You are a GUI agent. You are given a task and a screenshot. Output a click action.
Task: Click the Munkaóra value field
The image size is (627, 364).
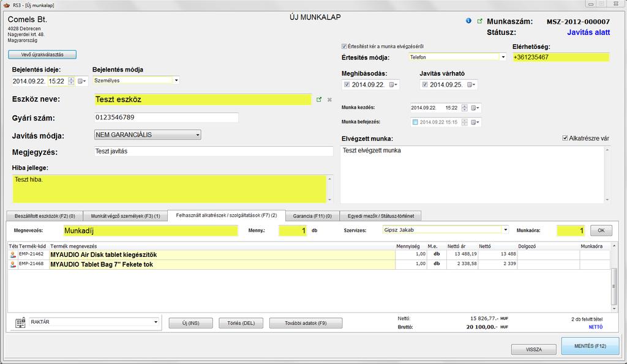pos(571,231)
